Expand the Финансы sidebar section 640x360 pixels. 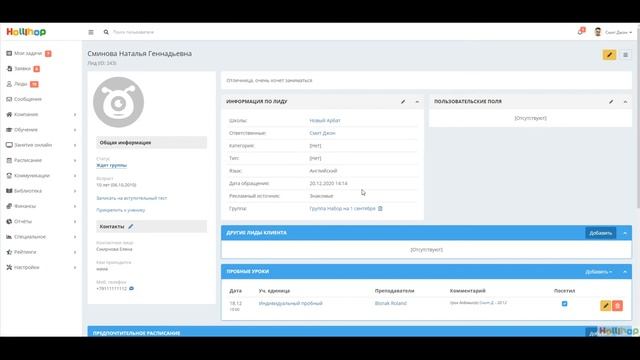click(x=41, y=206)
